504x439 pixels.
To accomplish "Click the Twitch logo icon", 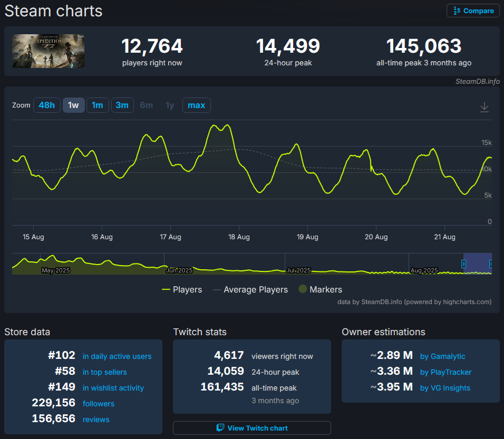I will click(x=220, y=428).
